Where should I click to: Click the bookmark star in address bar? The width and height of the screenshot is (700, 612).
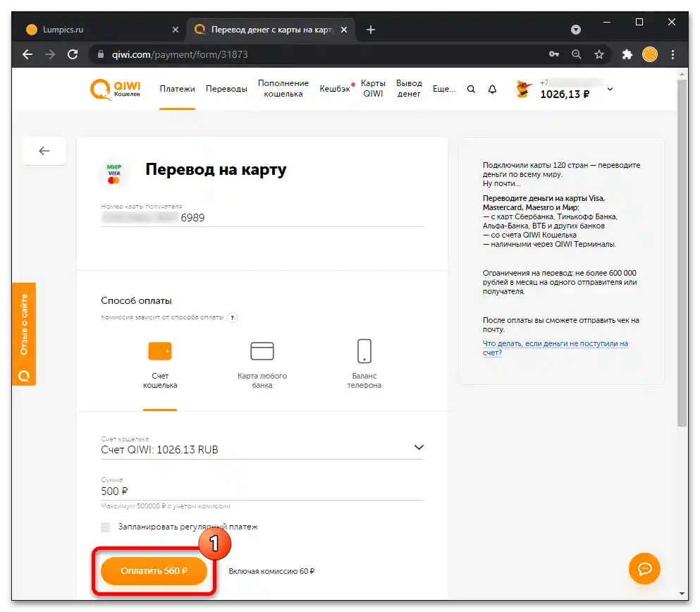[x=598, y=54]
